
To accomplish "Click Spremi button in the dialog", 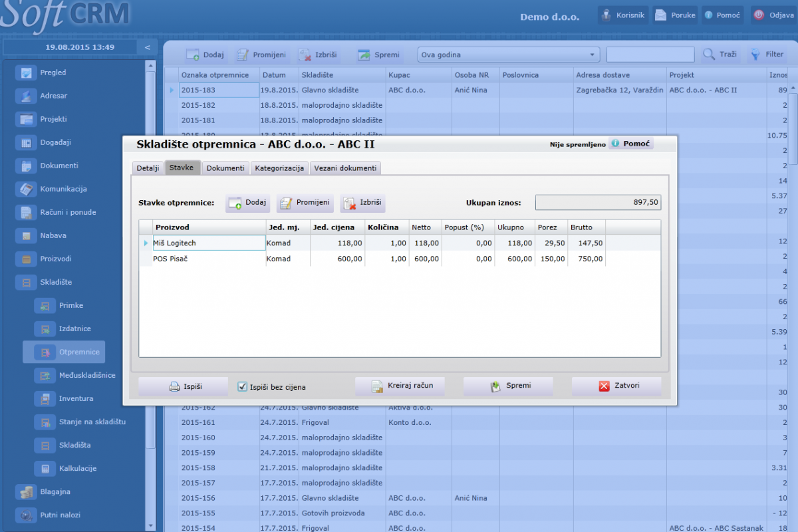I will pos(508,386).
